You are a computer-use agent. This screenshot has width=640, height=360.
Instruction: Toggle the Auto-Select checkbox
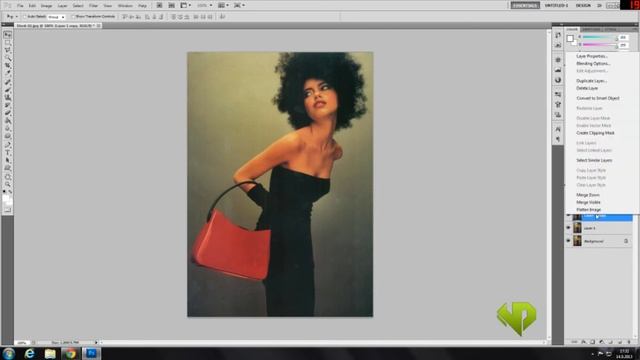pos(24,17)
